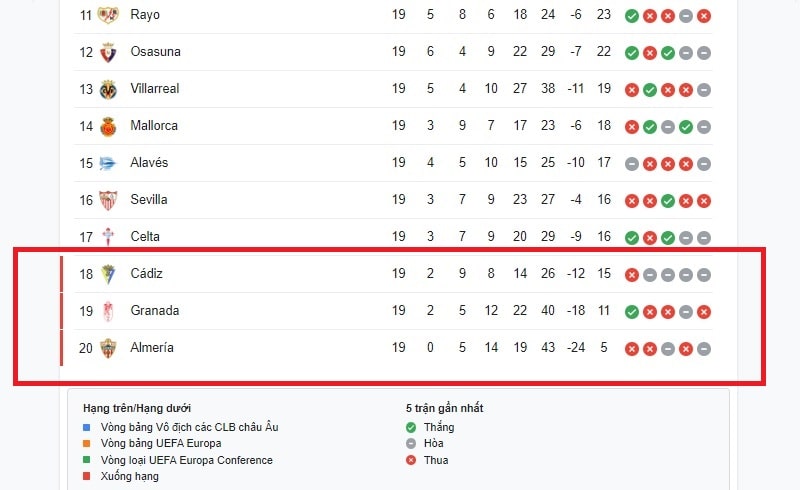Click the Osasuna club crest
The height and width of the screenshot is (490, 800).
[108, 52]
